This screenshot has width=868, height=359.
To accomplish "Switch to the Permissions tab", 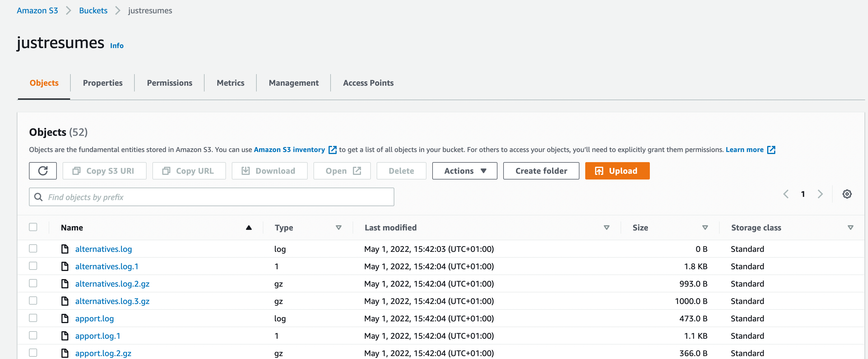I will (169, 83).
